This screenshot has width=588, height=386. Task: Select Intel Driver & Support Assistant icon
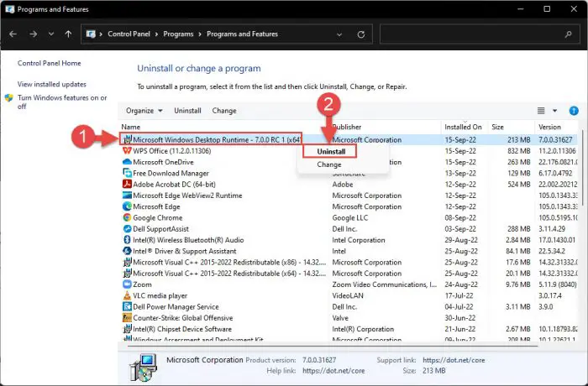127,251
